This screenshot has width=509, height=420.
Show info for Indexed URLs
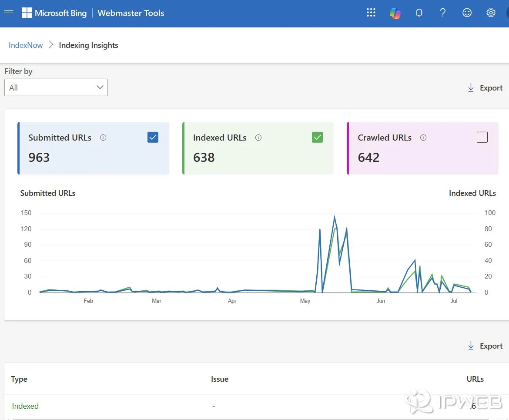258,138
